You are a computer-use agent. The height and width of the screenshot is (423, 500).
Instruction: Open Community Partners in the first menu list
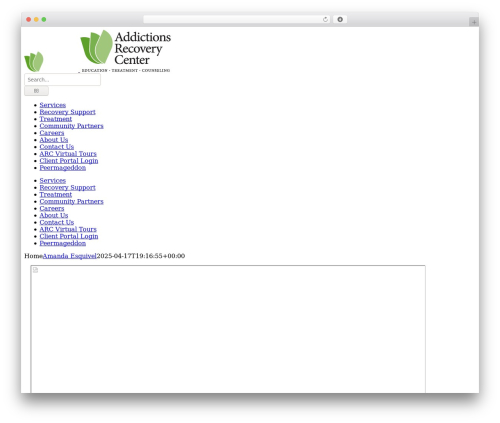click(x=71, y=126)
